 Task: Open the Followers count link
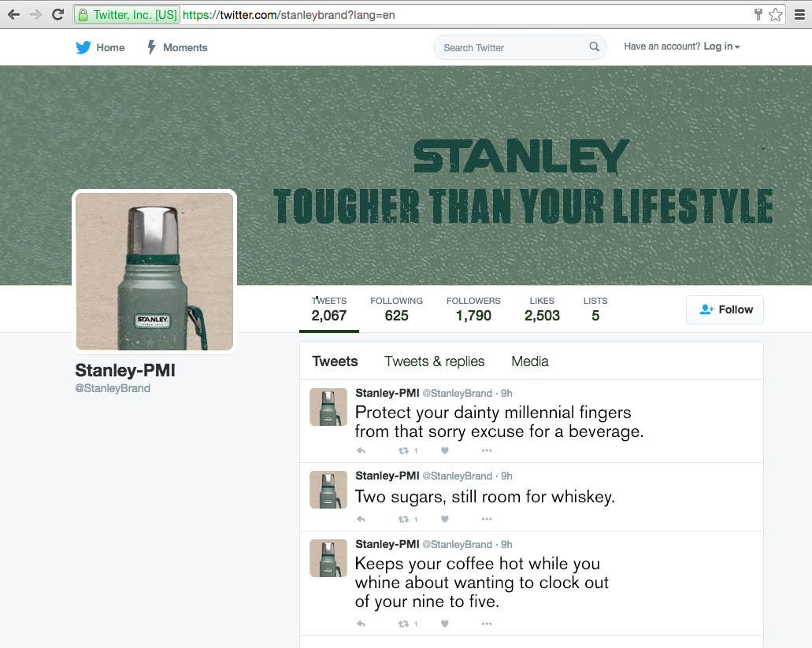coord(473,309)
